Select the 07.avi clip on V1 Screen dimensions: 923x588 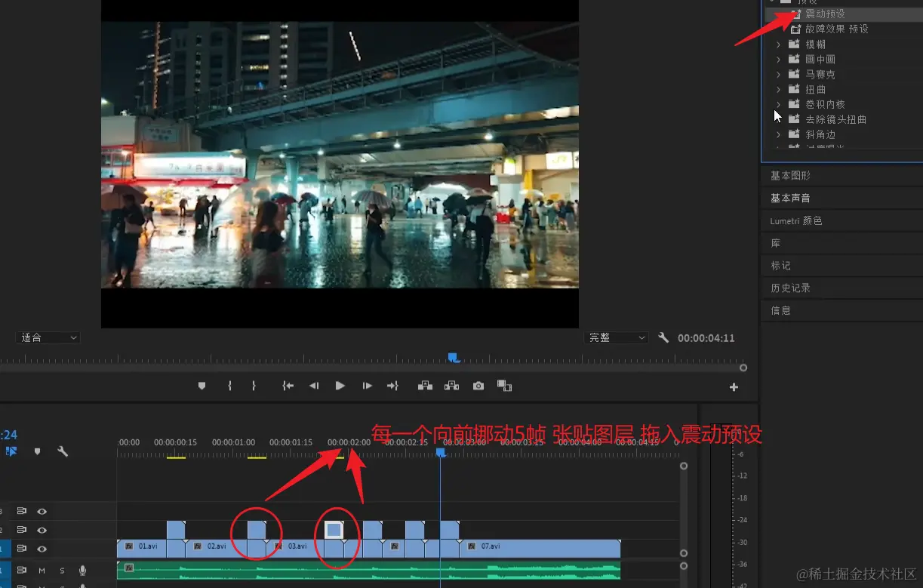pyautogui.click(x=540, y=549)
